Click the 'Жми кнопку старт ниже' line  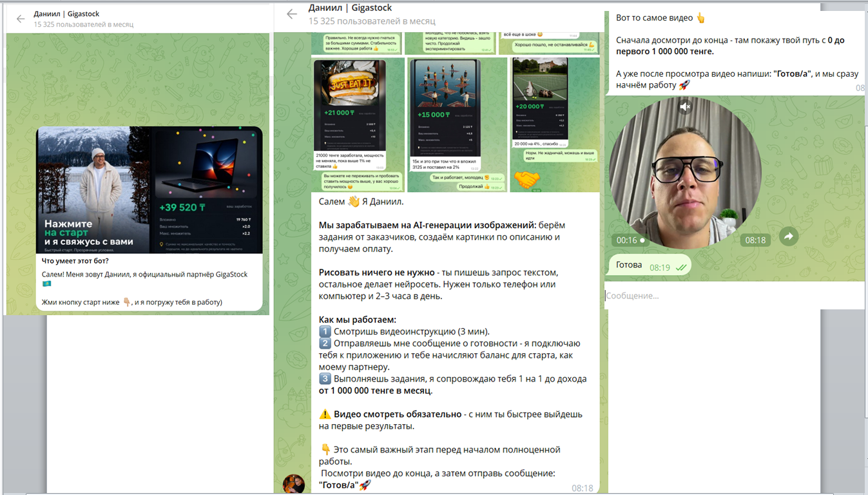coord(131,302)
